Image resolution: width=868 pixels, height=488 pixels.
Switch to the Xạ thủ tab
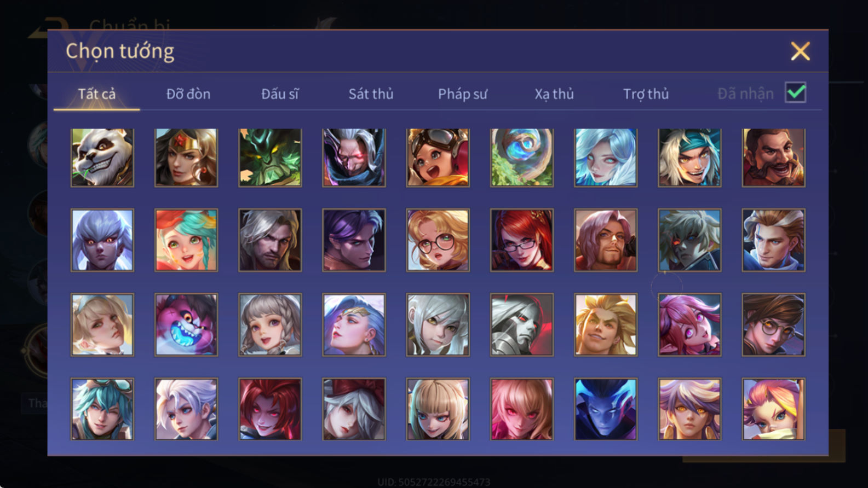pos(554,94)
